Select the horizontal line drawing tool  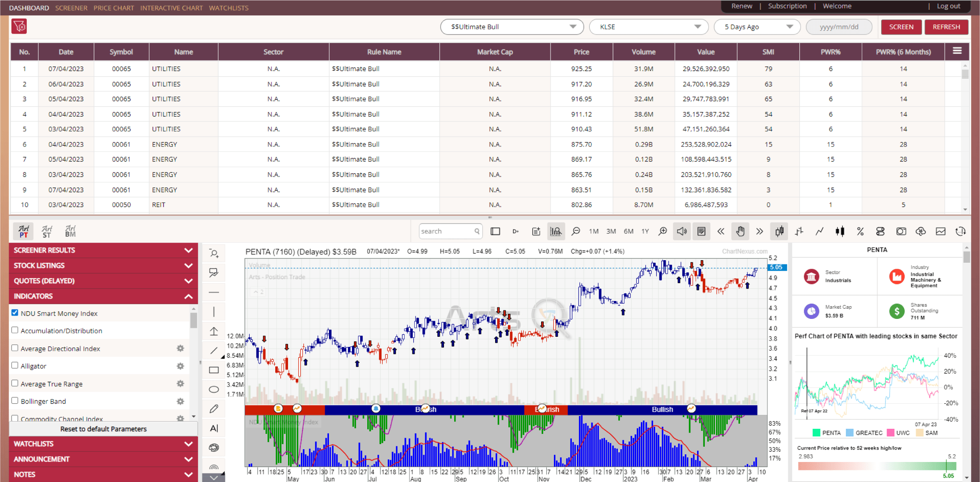click(x=214, y=293)
